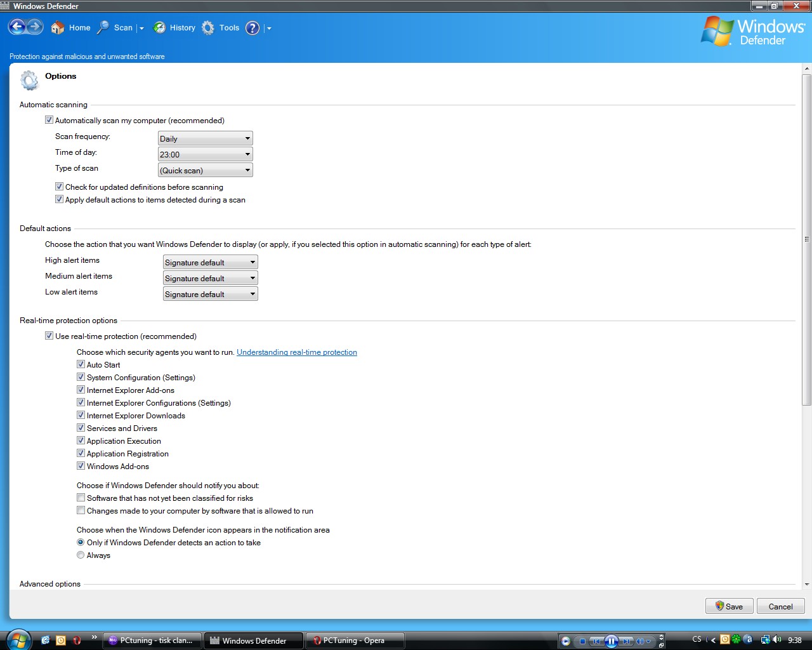This screenshot has height=650, width=812.
Task: Uncheck Application Execution agent
Action: click(81, 441)
